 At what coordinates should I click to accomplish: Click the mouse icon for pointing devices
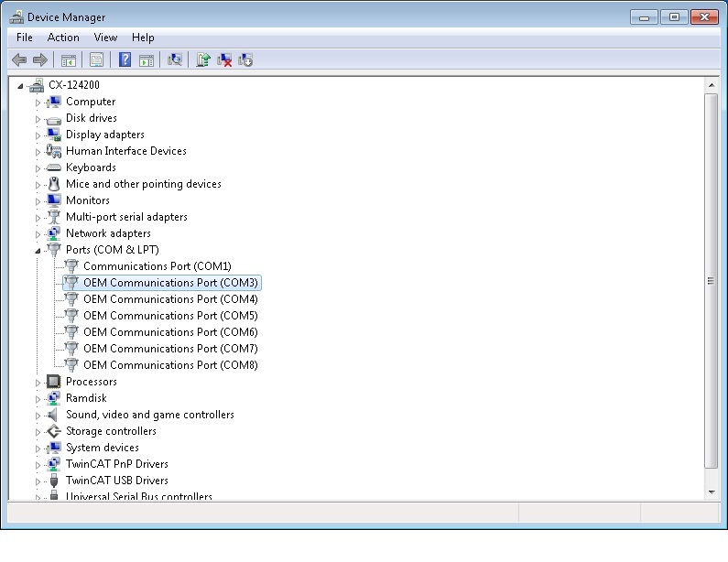point(54,184)
